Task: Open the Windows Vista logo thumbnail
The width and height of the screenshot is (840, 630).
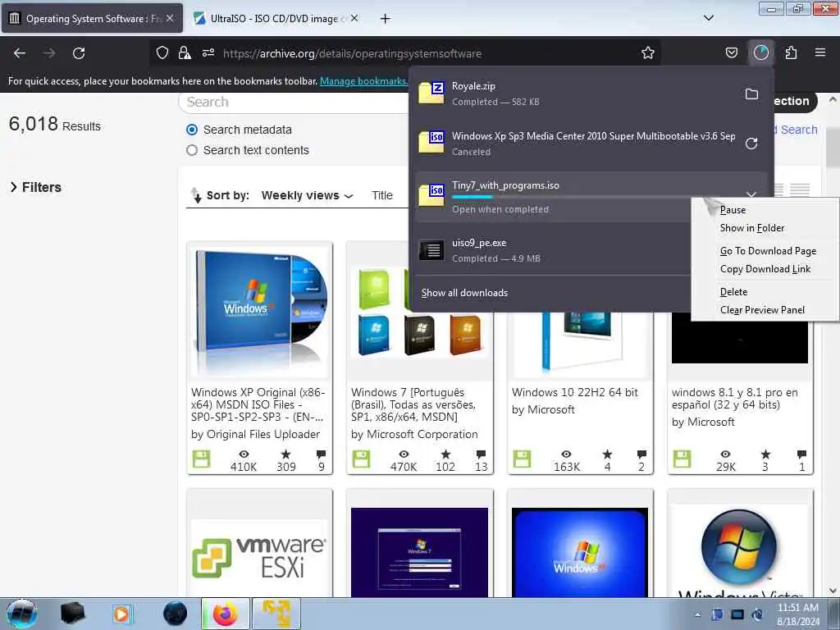Action: click(740, 550)
